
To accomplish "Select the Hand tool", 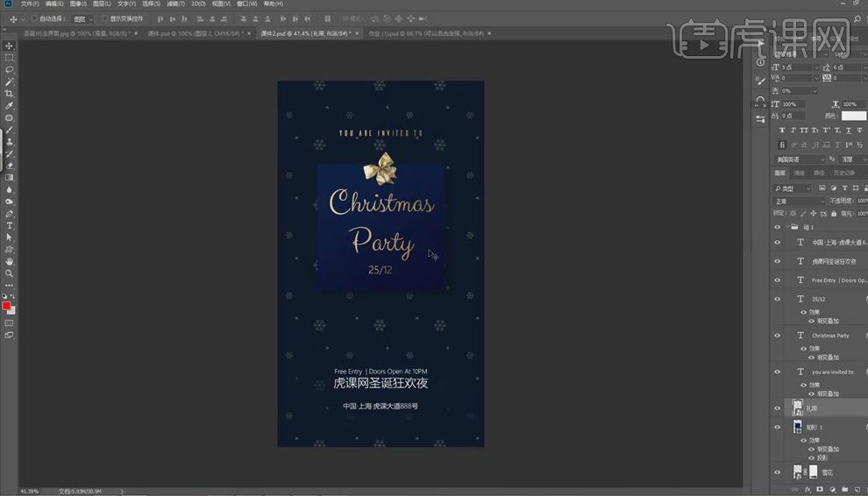I will pos(10,261).
